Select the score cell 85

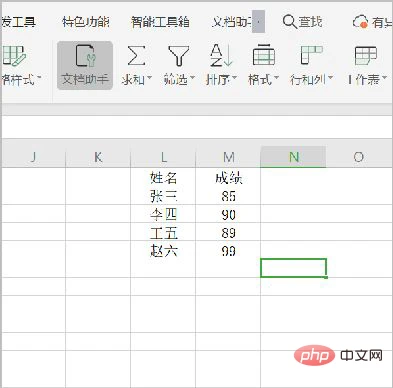point(228,196)
